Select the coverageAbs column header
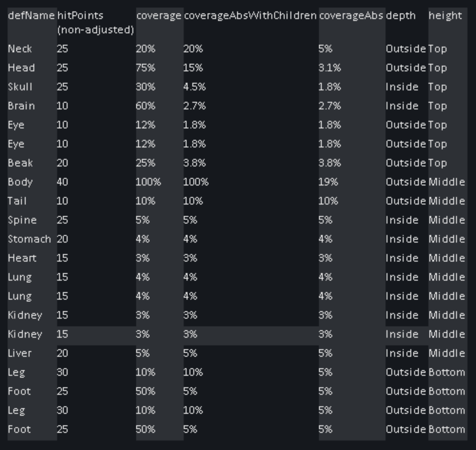The image size is (476, 450). pyautogui.click(x=351, y=16)
